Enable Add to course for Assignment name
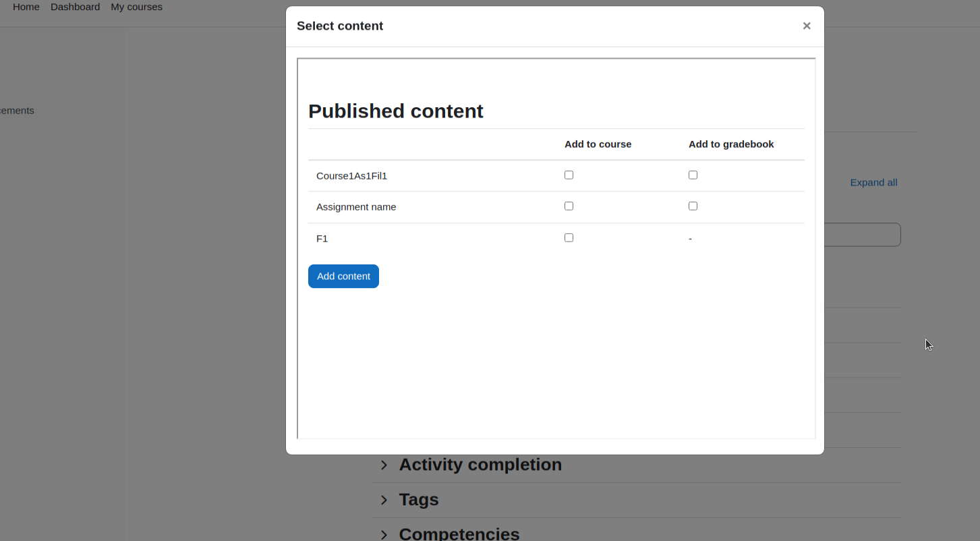Screen dimensions: 980x541 coord(569,206)
